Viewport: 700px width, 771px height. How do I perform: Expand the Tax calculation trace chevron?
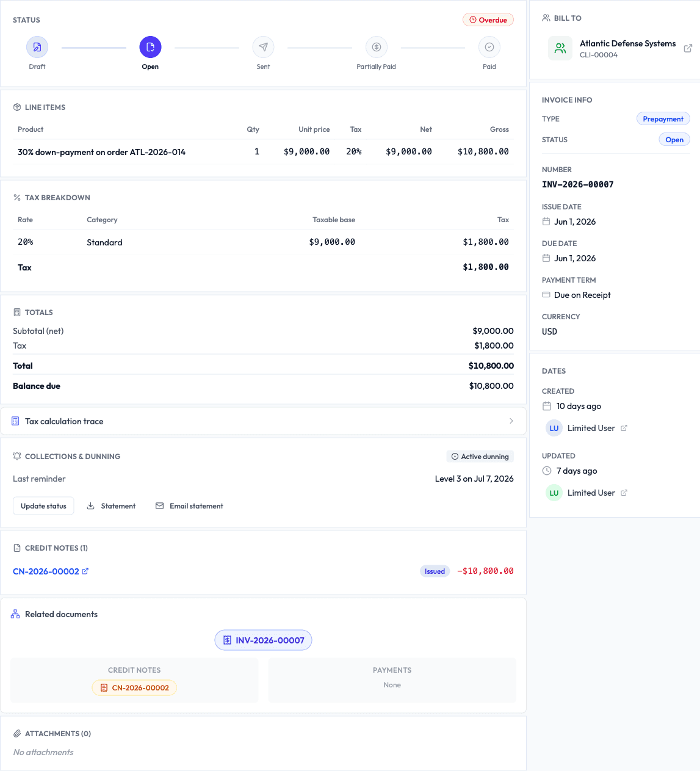(x=511, y=421)
